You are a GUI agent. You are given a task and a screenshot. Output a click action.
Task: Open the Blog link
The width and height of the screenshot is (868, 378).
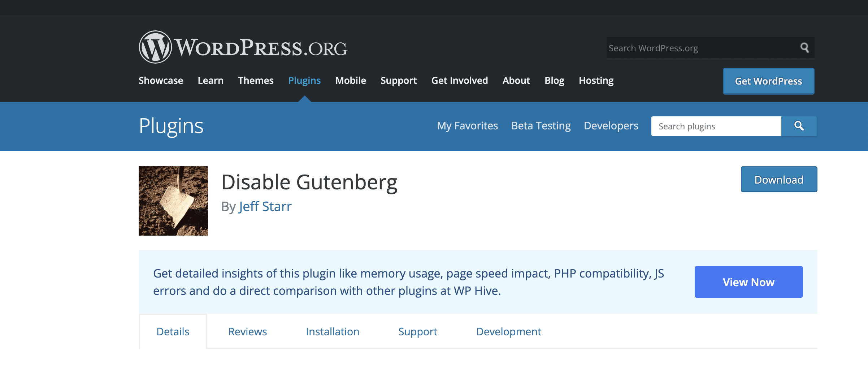[554, 80]
